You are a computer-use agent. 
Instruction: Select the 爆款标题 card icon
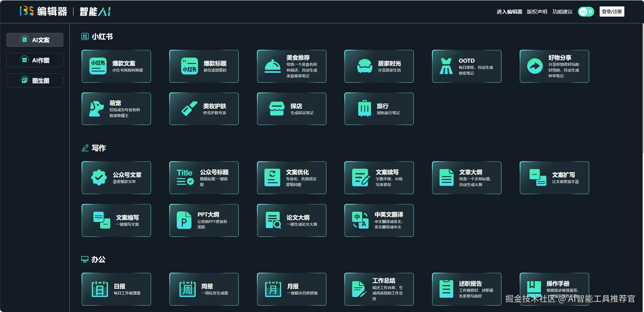point(189,66)
